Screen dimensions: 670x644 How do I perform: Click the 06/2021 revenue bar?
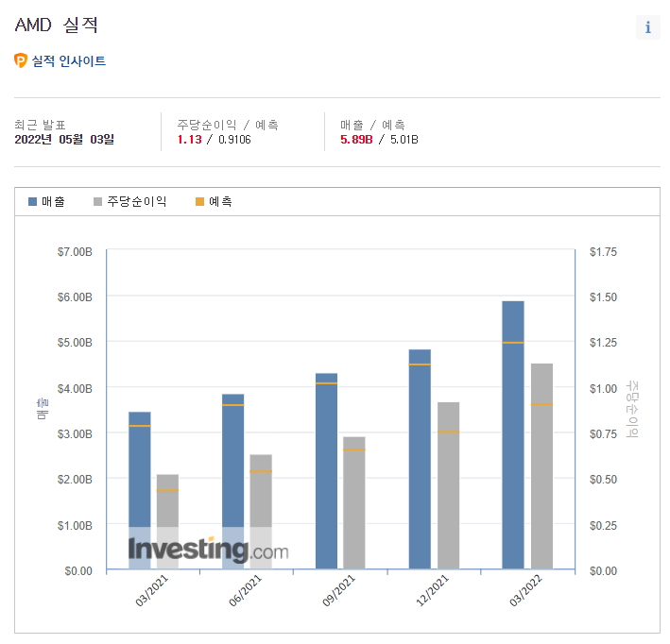(232, 482)
